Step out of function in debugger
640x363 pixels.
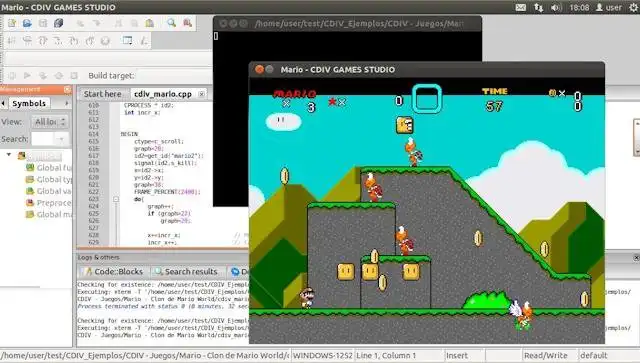click(x=89, y=40)
